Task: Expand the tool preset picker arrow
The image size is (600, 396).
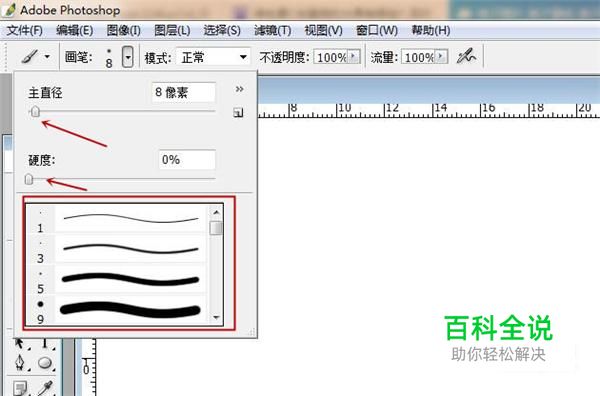Action: 47,57
